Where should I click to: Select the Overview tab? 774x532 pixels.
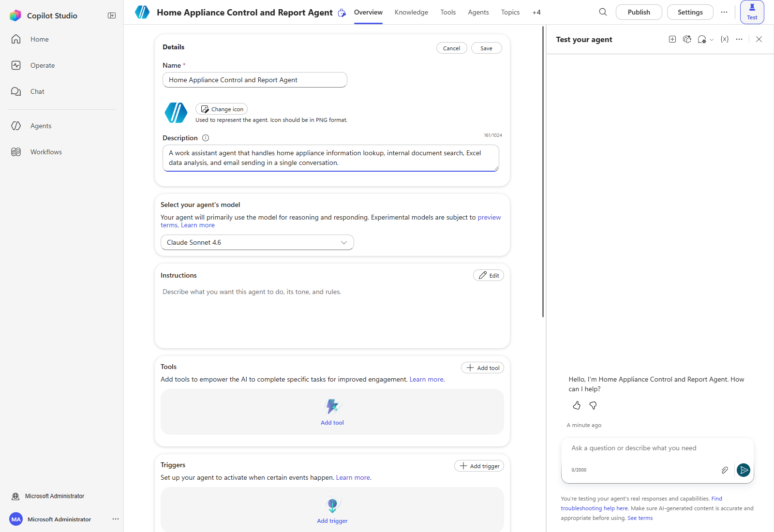pos(368,12)
